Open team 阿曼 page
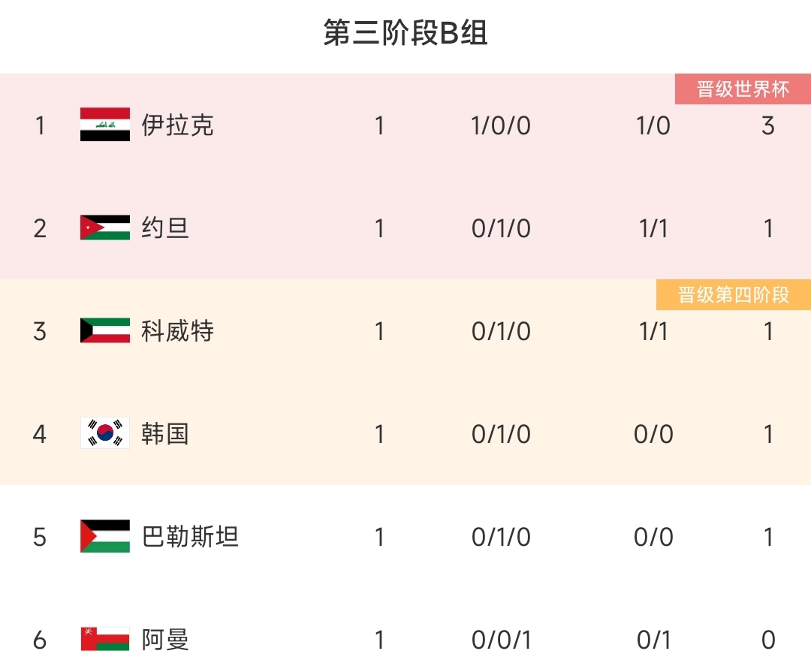The image size is (811, 672). coord(165,640)
